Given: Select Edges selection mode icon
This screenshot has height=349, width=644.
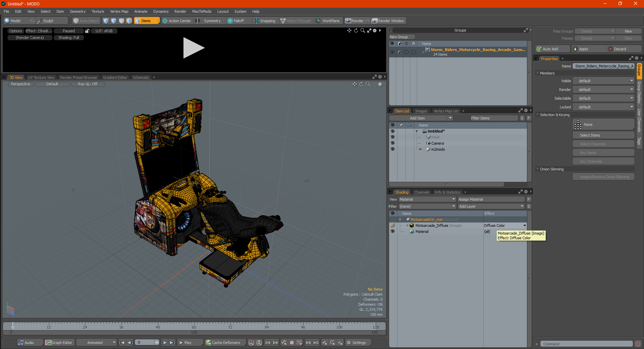Looking at the screenshot, I should (x=114, y=21).
